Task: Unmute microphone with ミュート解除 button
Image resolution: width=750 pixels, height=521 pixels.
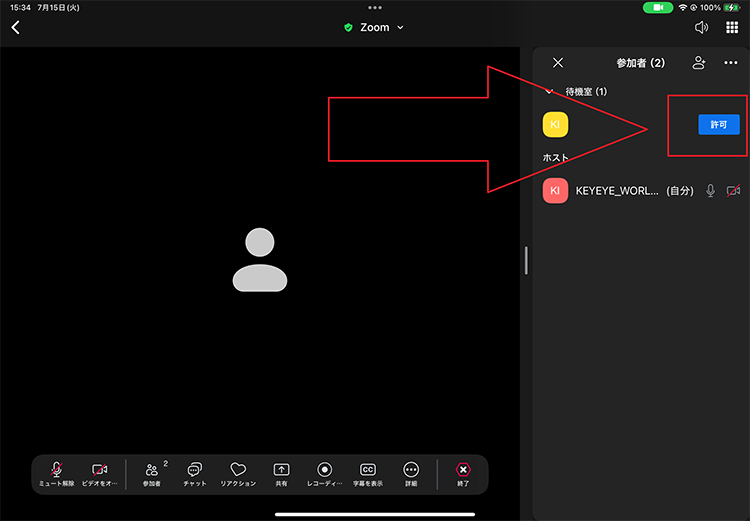Action: [57, 470]
